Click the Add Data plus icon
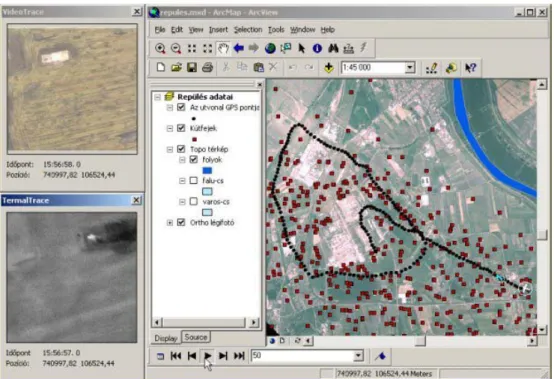This screenshot has height=379, width=554. pos(329,67)
